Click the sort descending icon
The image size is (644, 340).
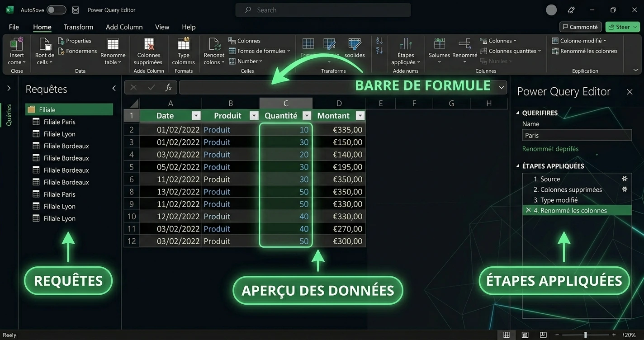click(379, 50)
